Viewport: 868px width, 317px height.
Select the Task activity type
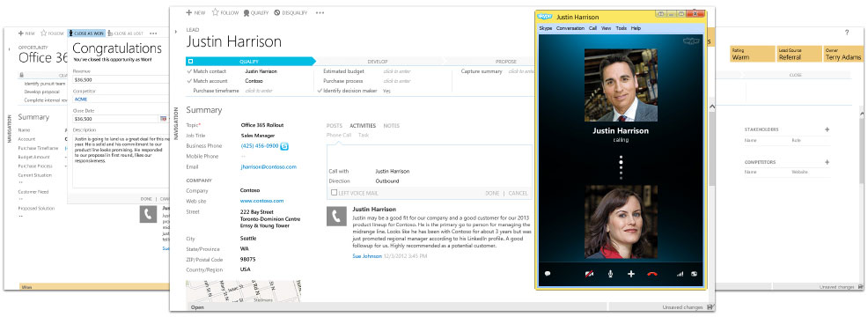364,136
